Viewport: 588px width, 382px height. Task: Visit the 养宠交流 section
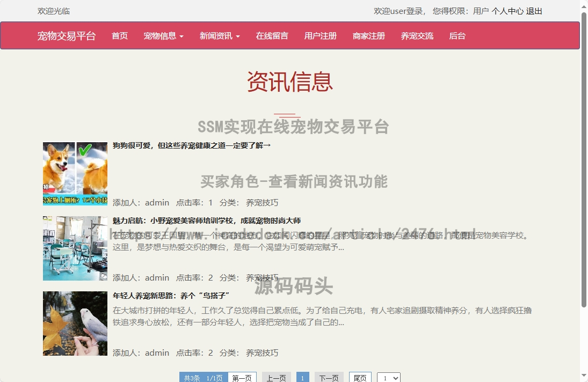click(x=417, y=36)
